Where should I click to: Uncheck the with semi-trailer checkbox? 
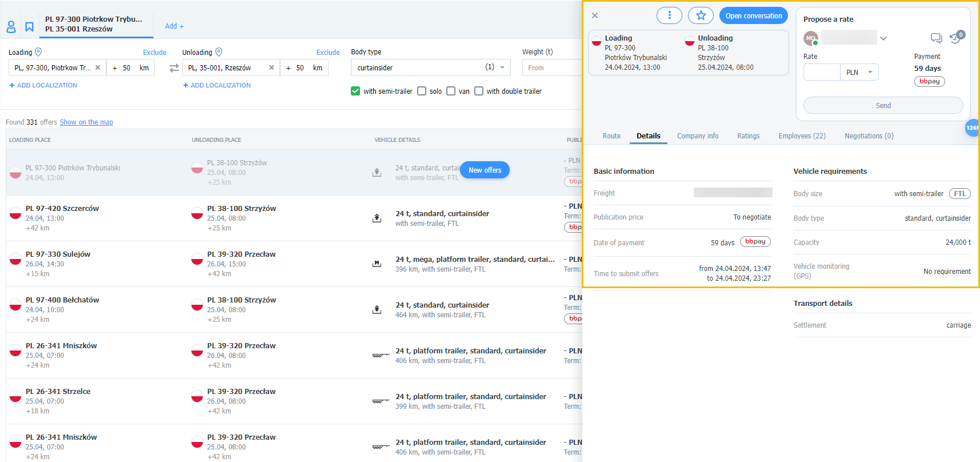355,91
